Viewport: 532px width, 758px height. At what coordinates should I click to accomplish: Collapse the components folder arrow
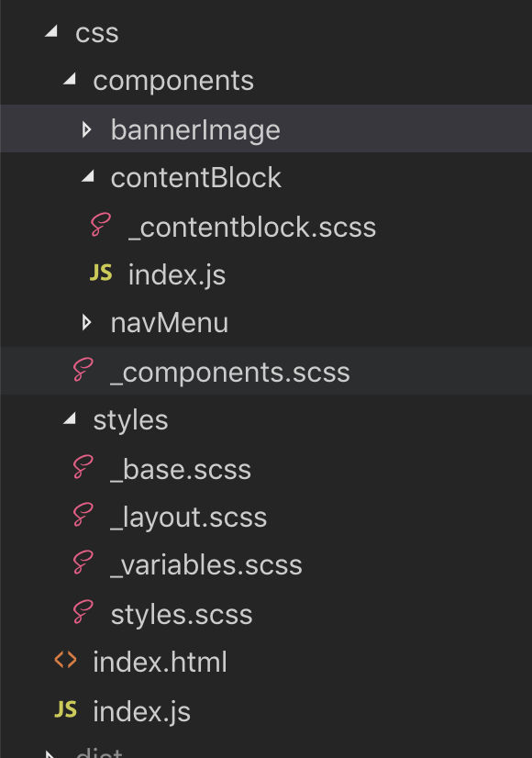coord(70,78)
